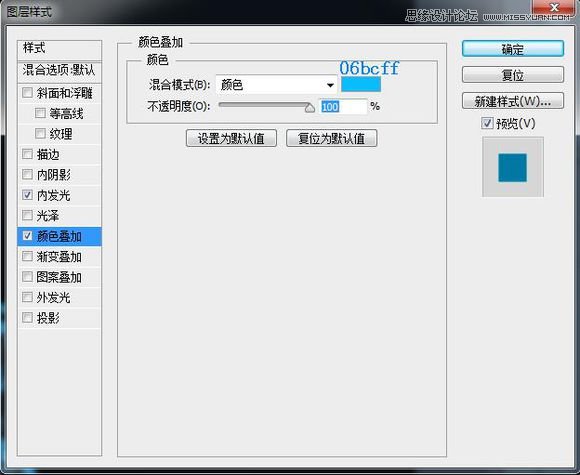Open the 描边 settings entry

[x=48, y=155]
